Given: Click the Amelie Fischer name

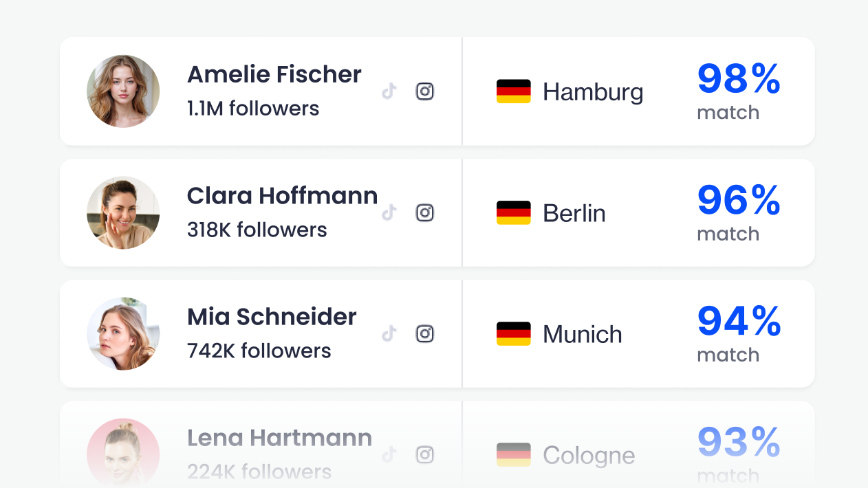Looking at the screenshot, I should click(x=274, y=74).
